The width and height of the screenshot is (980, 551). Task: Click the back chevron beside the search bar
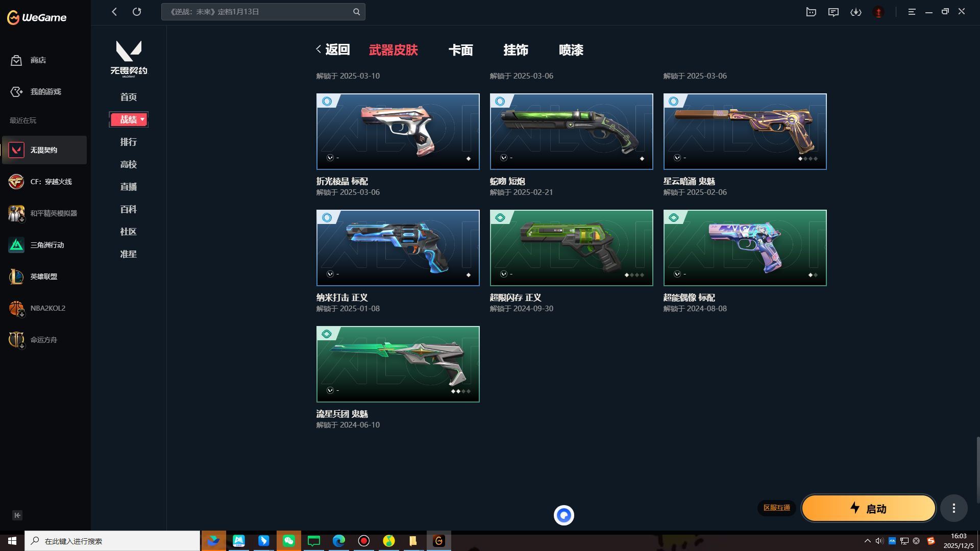pyautogui.click(x=114, y=11)
